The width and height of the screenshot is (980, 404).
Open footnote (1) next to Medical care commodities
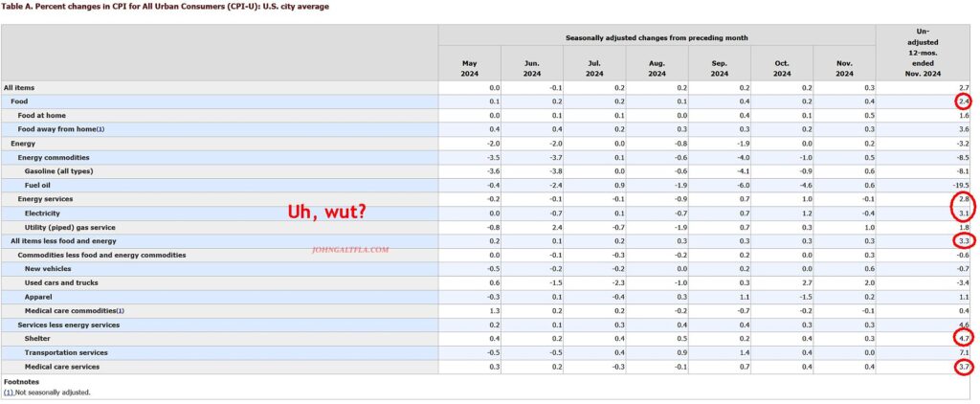click(x=120, y=310)
